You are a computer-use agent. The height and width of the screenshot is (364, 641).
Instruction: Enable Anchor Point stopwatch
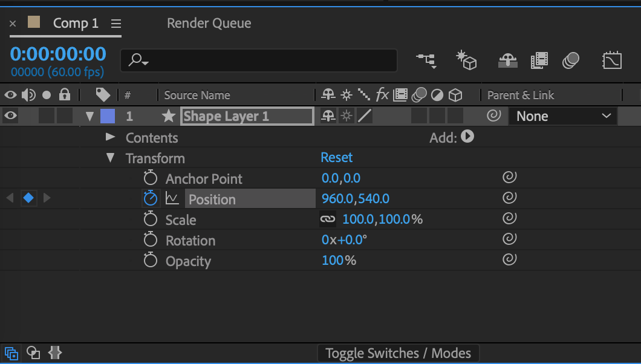pos(151,178)
